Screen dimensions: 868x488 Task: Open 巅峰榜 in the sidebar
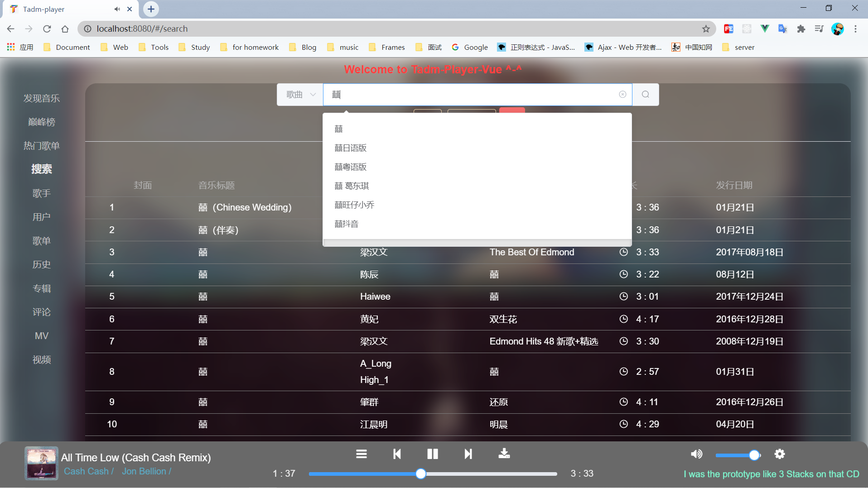[42, 122]
